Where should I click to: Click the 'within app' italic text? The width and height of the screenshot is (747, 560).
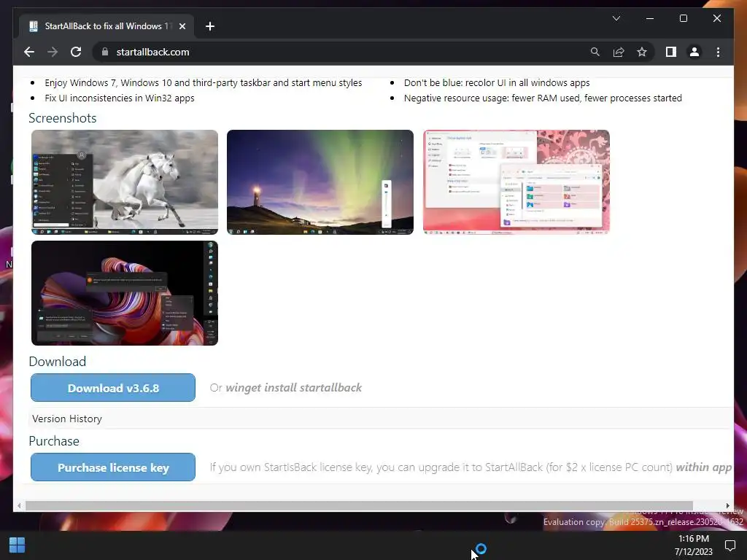tap(704, 467)
